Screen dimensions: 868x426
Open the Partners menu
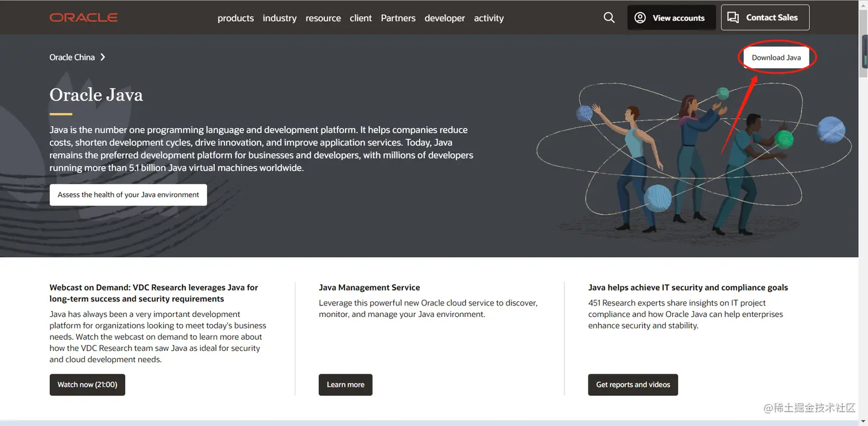(x=398, y=18)
